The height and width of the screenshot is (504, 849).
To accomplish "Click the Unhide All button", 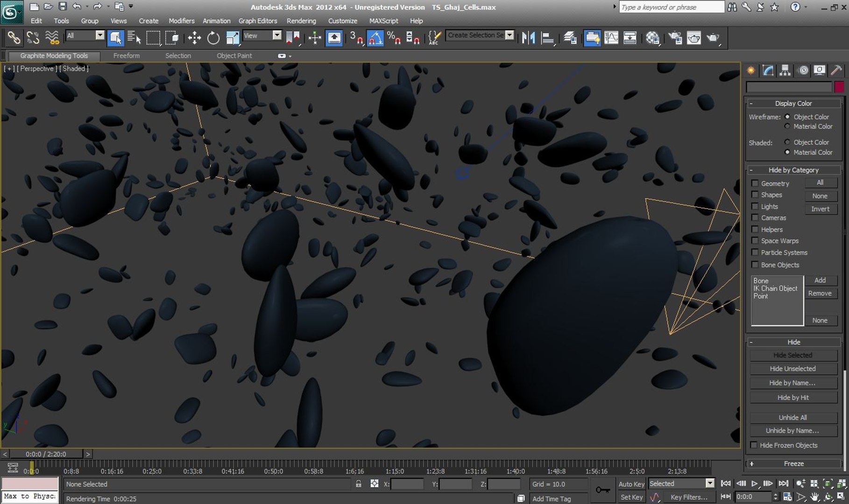I will click(x=793, y=418).
